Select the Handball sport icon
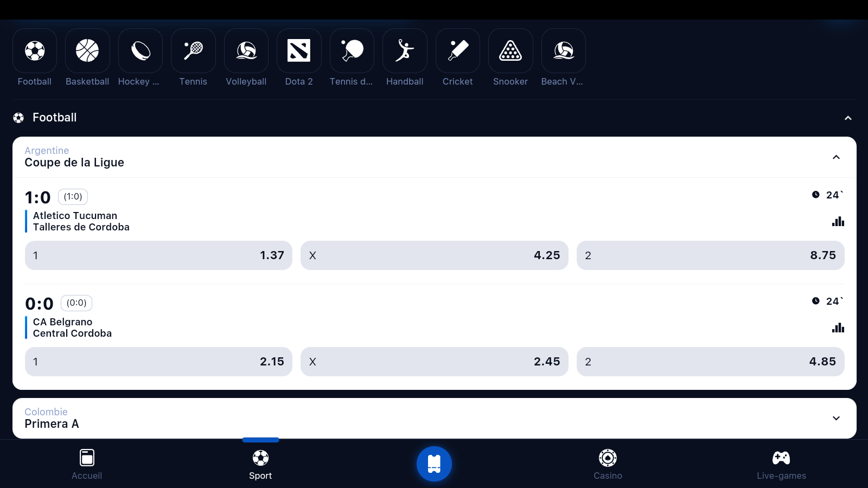The width and height of the screenshot is (868, 488). 405,51
